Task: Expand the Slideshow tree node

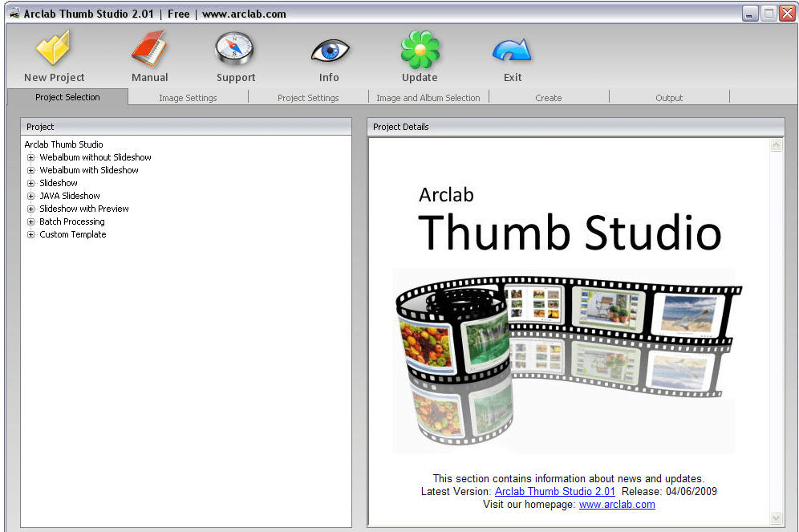Action: coord(31,183)
